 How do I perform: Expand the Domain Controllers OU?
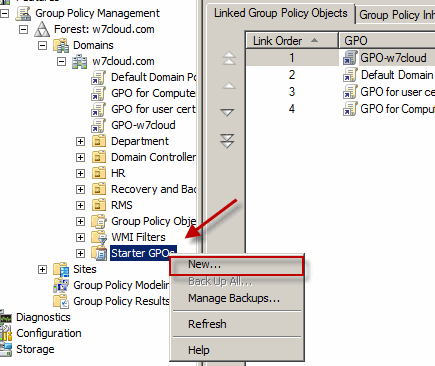(x=80, y=157)
